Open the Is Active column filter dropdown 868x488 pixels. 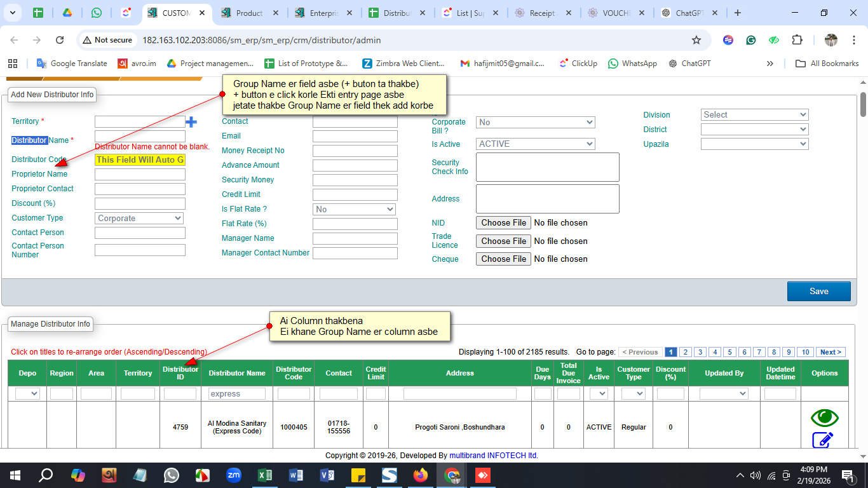click(599, 394)
